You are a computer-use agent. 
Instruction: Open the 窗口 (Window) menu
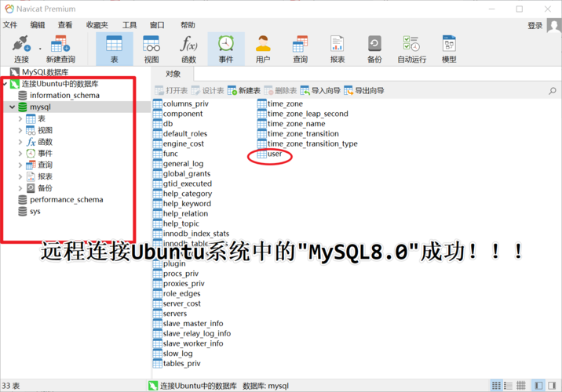point(157,25)
